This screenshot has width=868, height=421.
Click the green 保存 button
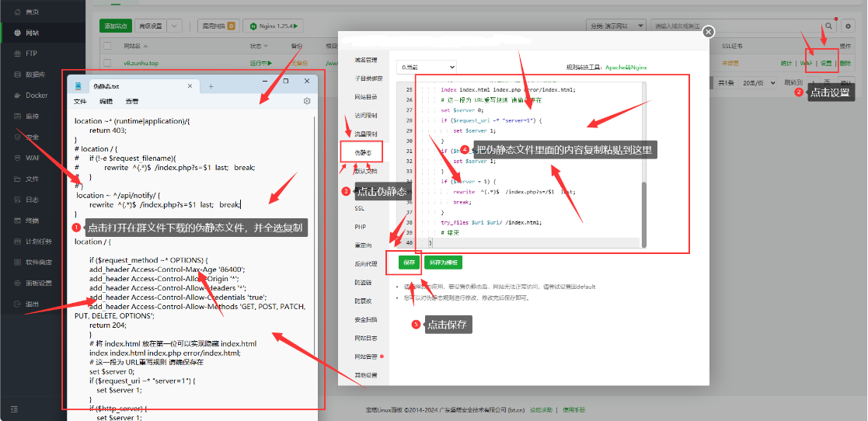(409, 263)
